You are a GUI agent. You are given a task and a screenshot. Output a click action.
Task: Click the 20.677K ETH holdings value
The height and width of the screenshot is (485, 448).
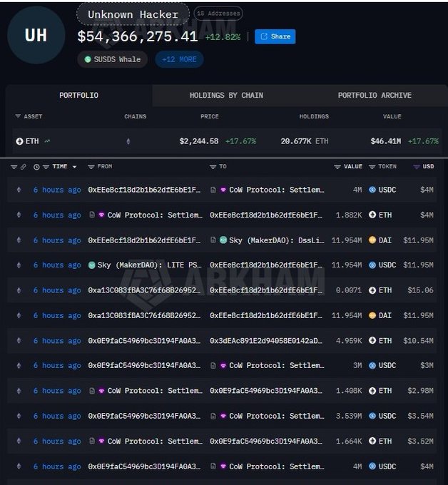(305, 141)
